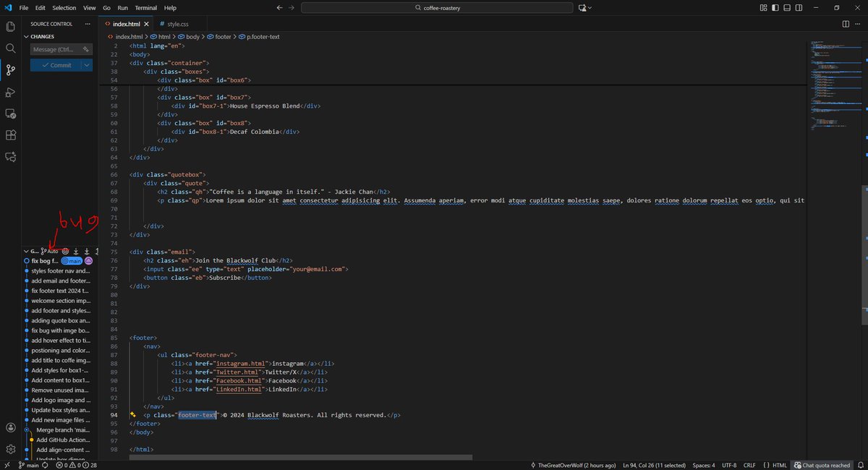The width and height of the screenshot is (868, 470).
Task: Toggle the primary sidebar layout control
Action: point(775,7)
